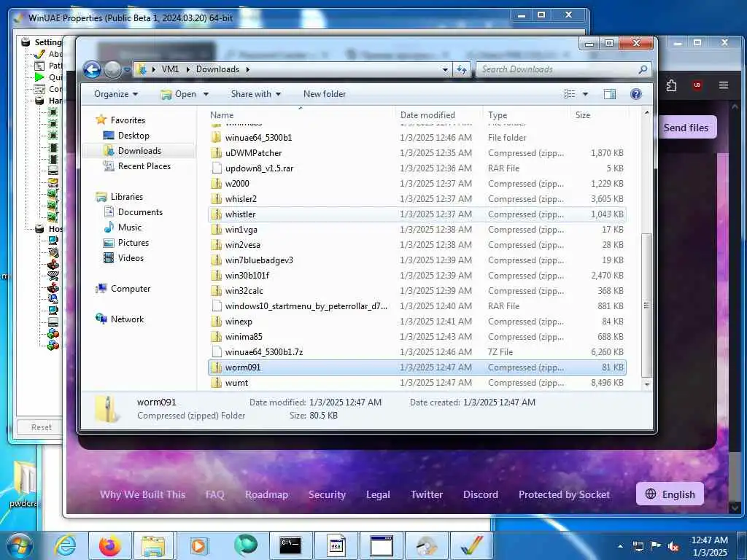
Task: Select the uDWMPatcher zipped folder
Action: point(417,153)
